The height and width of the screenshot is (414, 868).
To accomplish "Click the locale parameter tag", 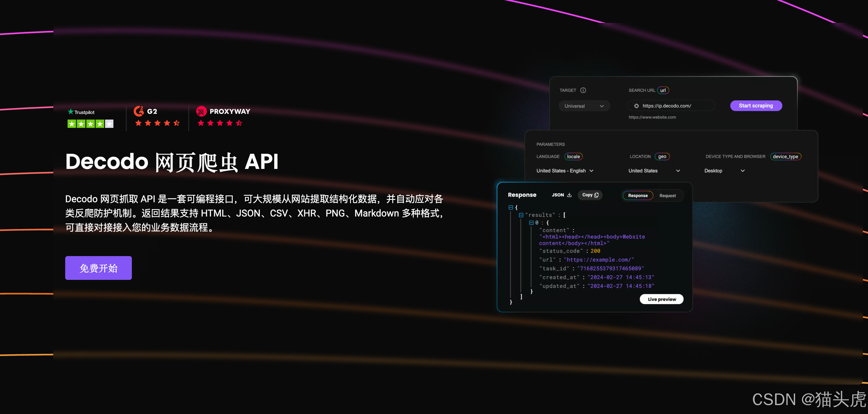I will tap(574, 156).
